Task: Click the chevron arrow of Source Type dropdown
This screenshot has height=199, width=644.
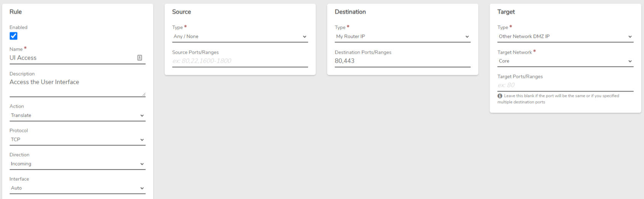Action: [x=304, y=37]
